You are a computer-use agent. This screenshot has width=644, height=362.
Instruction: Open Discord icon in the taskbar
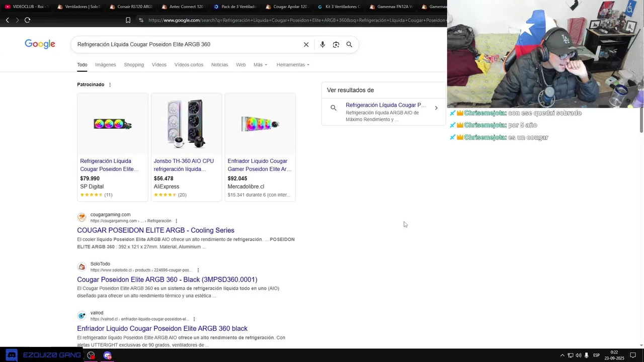pos(12,355)
